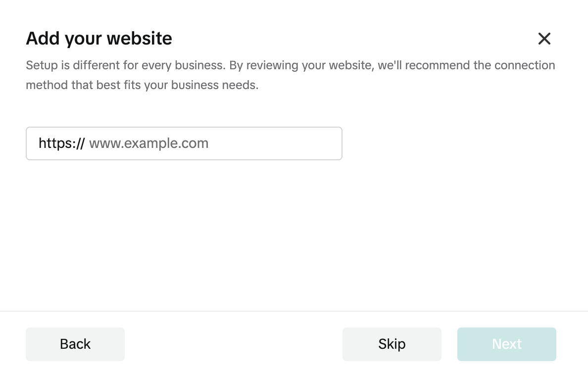Close the Add your website dialog
The height and width of the screenshot is (372, 588).
click(x=544, y=39)
